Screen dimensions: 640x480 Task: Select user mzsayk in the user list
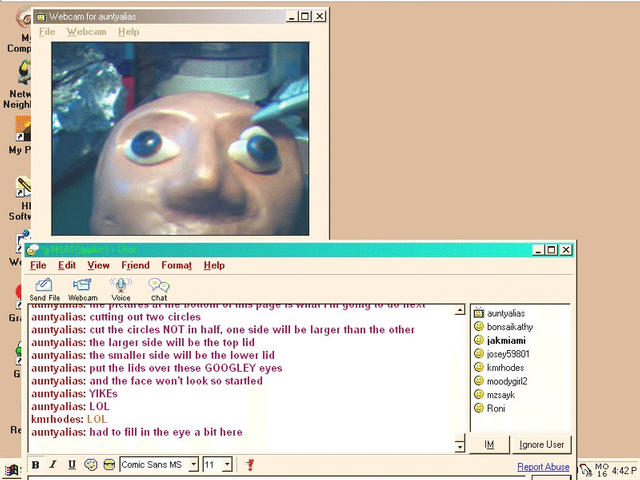(x=501, y=395)
